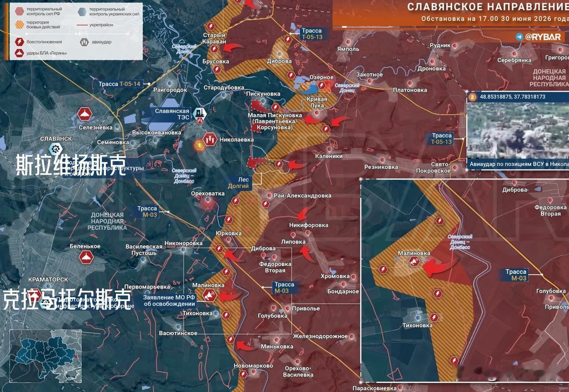
Task: Click the Geran strike icon in the legend
Action: (20, 53)
